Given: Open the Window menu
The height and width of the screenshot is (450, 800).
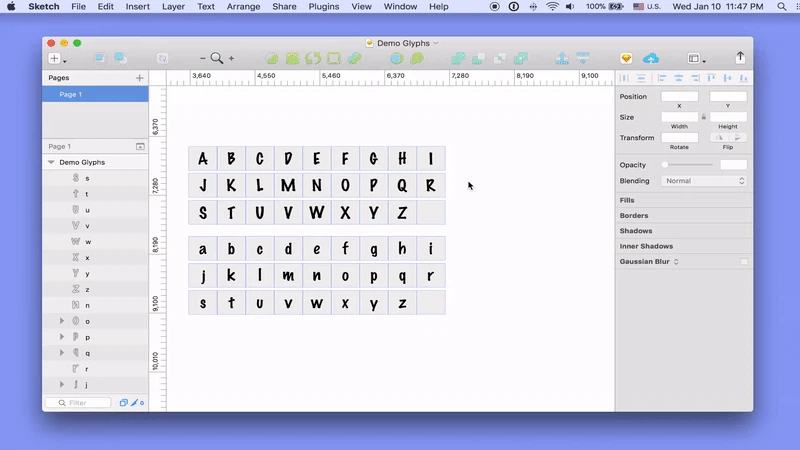Looking at the screenshot, I should point(400,7).
